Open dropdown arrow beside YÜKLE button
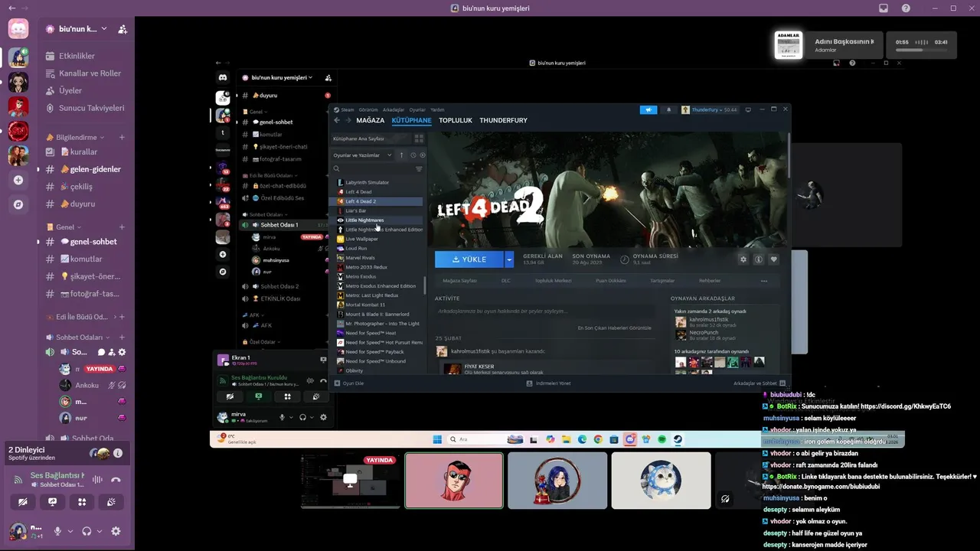The width and height of the screenshot is (980, 551). (509, 259)
